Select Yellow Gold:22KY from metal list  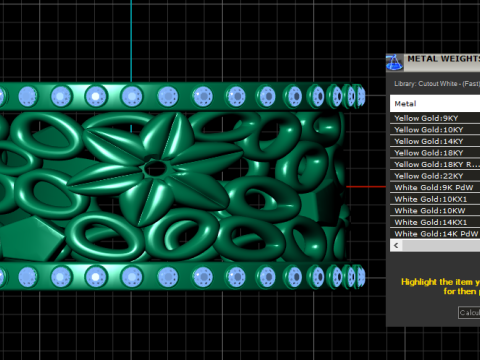tap(435, 176)
